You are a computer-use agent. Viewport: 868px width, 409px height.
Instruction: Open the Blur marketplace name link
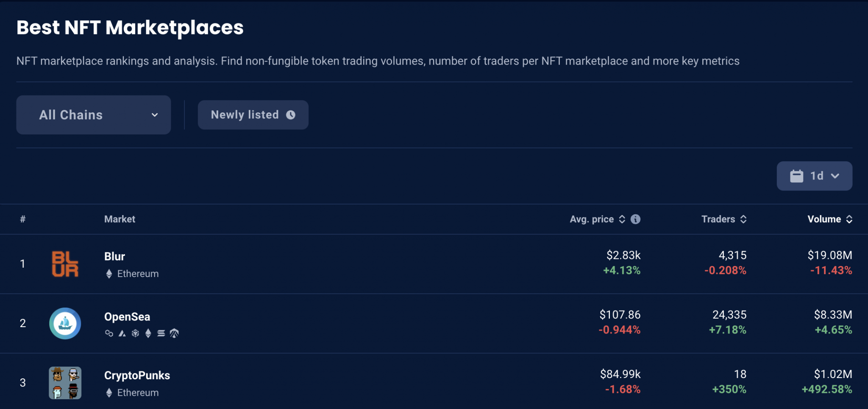pyautogui.click(x=114, y=256)
